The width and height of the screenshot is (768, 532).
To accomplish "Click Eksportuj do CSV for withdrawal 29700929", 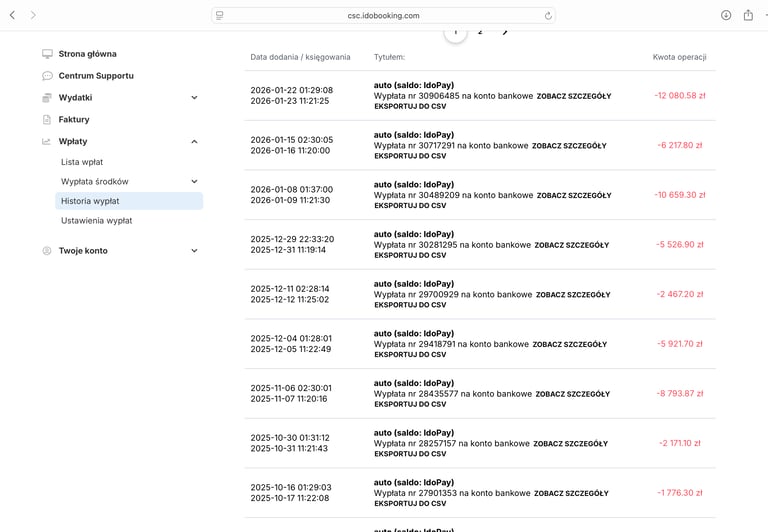I will (x=410, y=305).
